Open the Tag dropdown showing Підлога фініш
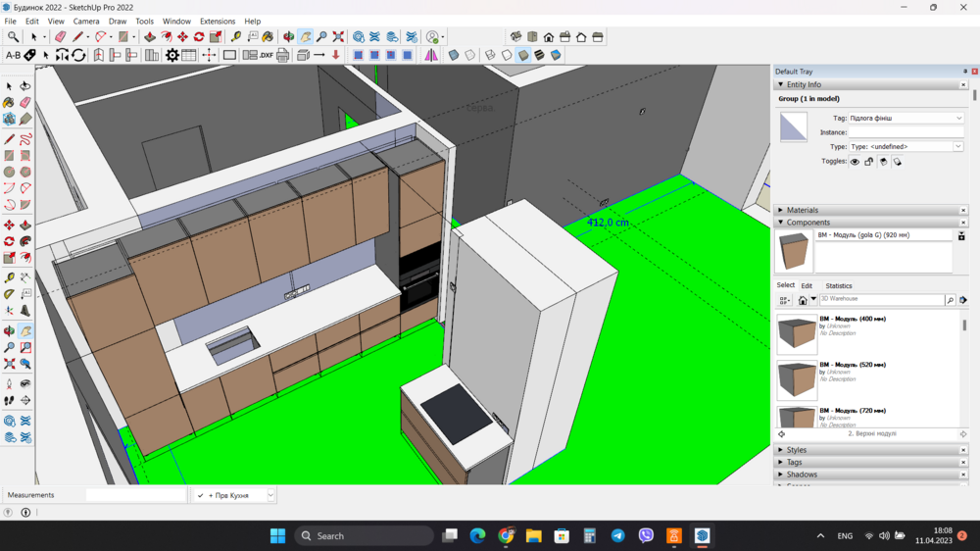This screenshot has height=551, width=980. click(906, 118)
